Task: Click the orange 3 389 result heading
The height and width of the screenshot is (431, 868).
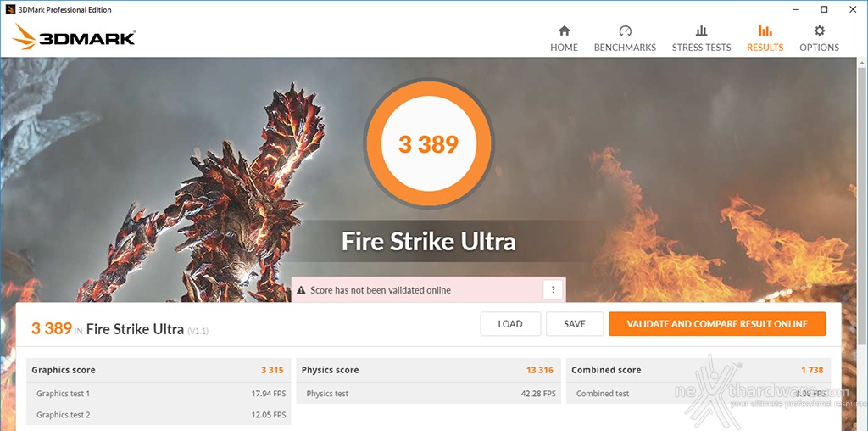Action: click(x=52, y=328)
